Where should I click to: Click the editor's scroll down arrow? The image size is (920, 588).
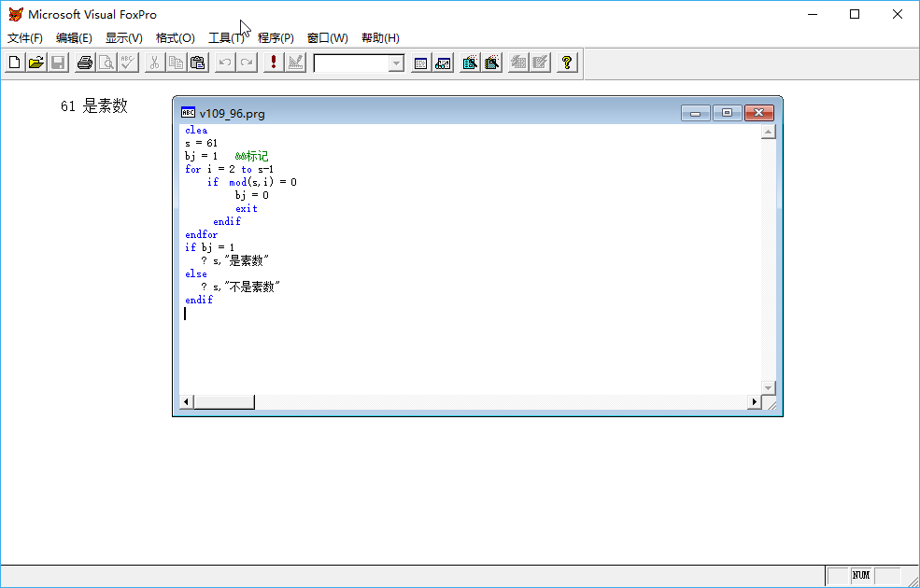[768, 387]
